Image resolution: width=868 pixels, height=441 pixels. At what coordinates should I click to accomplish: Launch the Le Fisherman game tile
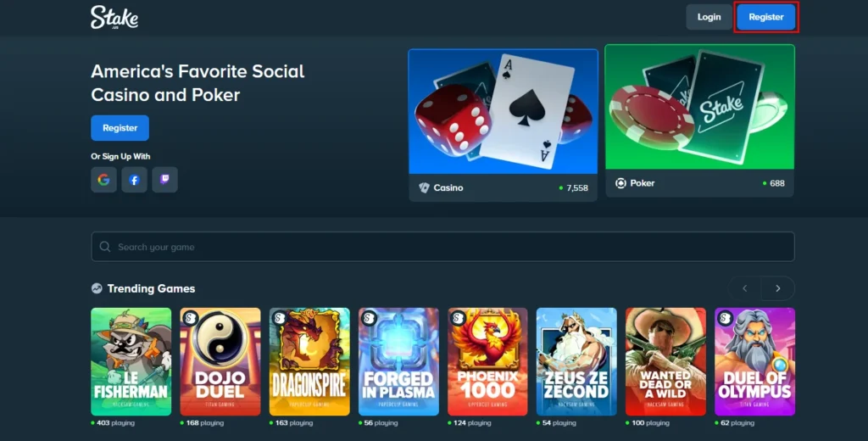tap(131, 362)
